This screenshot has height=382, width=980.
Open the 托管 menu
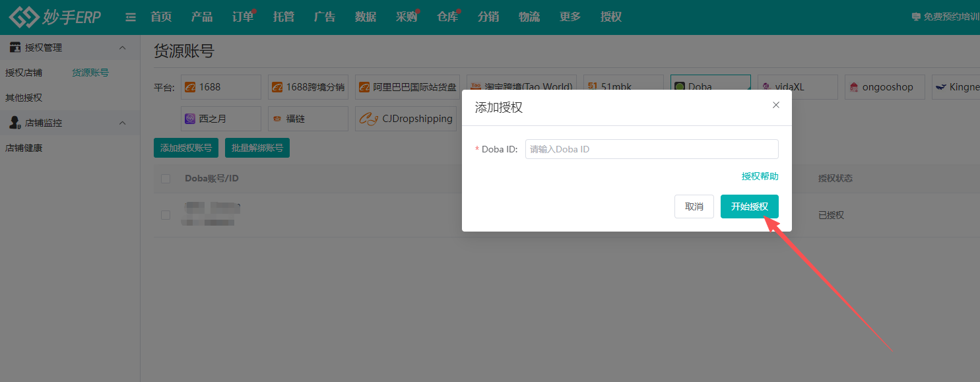pyautogui.click(x=284, y=17)
